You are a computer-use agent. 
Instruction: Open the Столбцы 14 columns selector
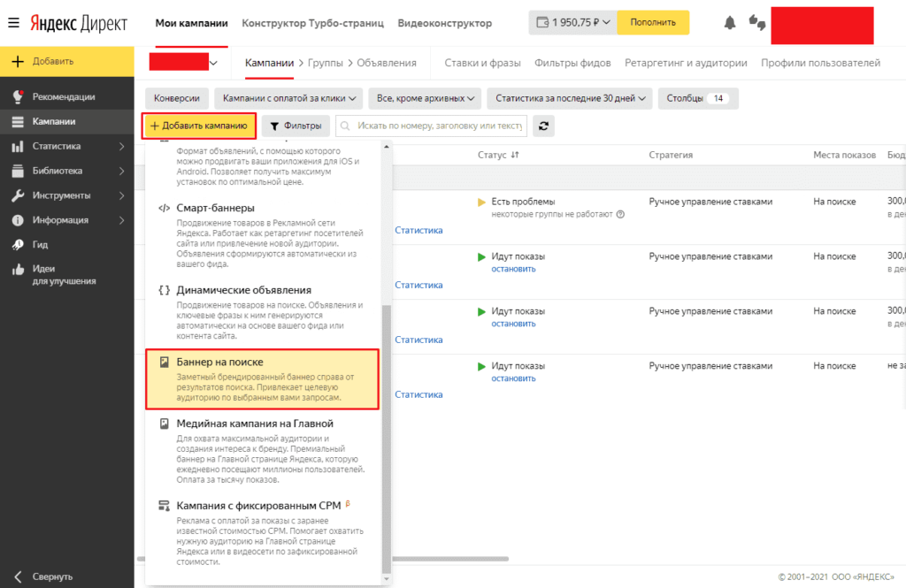point(698,98)
